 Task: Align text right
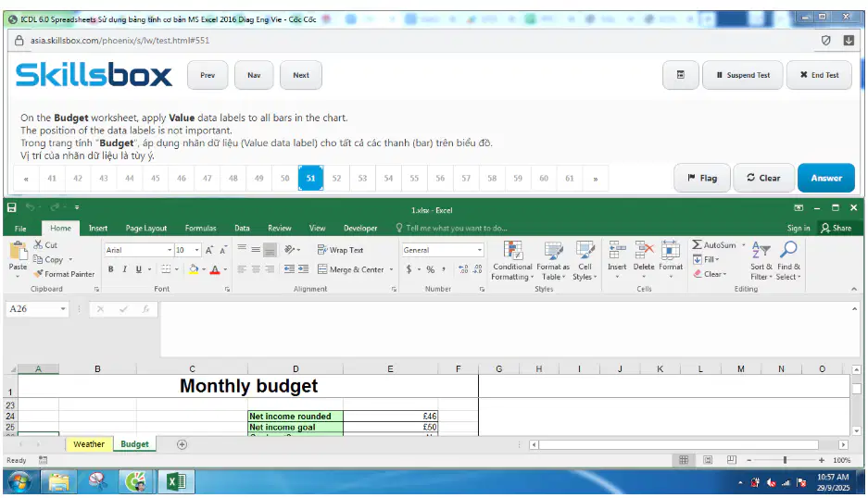[270, 269]
